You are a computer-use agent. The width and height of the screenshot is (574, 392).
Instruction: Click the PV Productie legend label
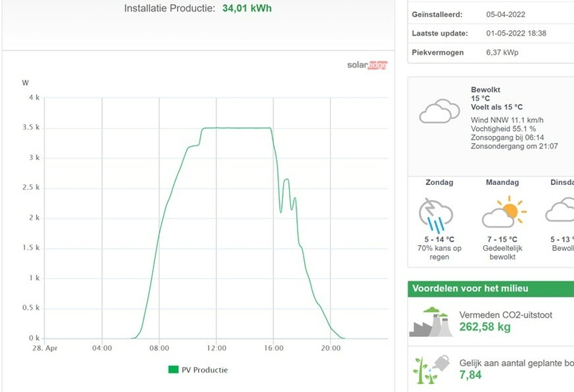(x=204, y=370)
